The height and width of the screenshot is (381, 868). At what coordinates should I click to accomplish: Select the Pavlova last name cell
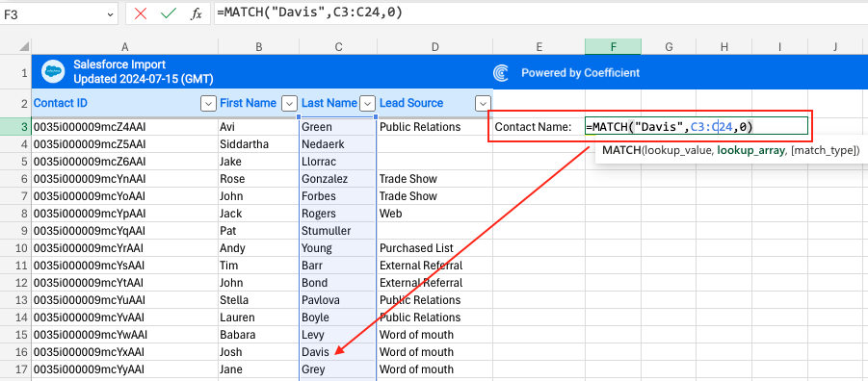tap(338, 300)
